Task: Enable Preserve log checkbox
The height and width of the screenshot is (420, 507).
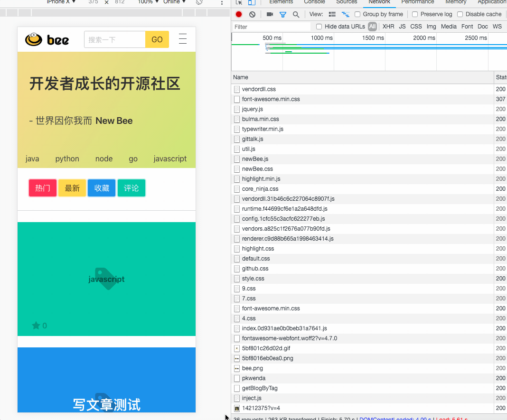Action: pyautogui.click(x=415, y=14)
